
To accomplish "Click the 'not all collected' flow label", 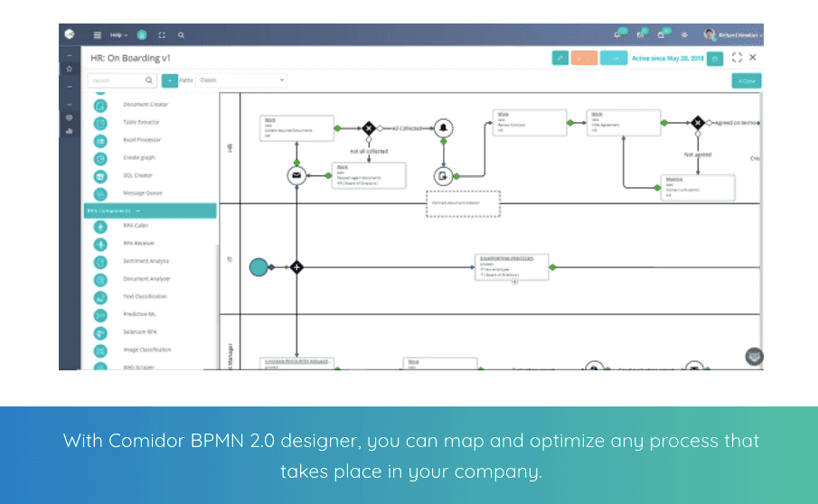I will 369,151.
